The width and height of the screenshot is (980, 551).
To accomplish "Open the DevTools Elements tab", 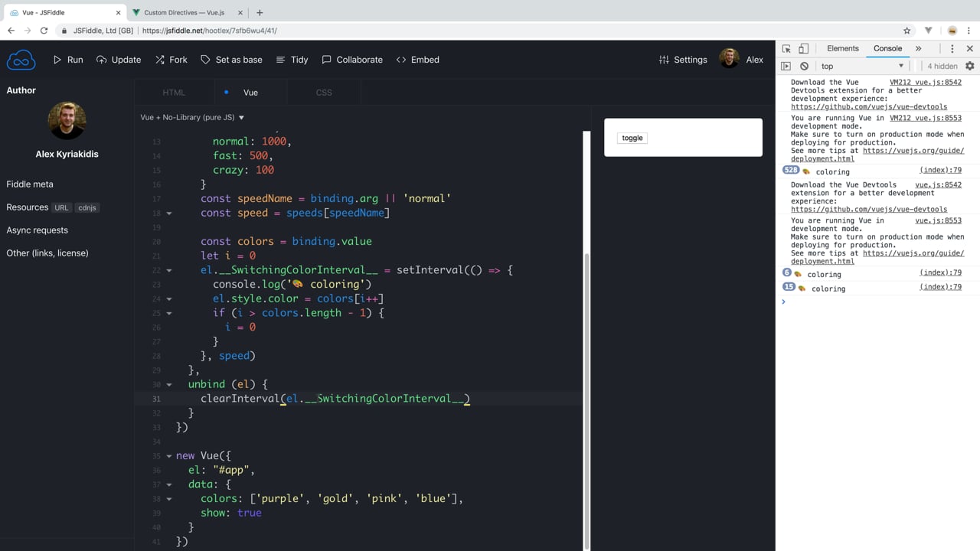I will (x=843, y=48).
